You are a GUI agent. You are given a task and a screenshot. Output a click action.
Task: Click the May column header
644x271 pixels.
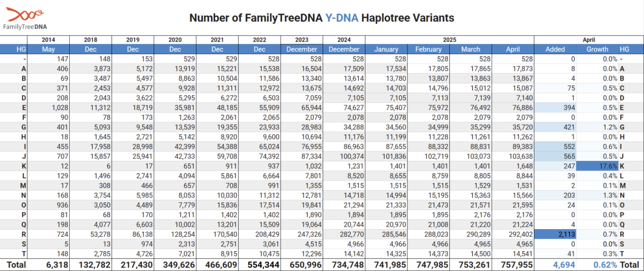48,49
